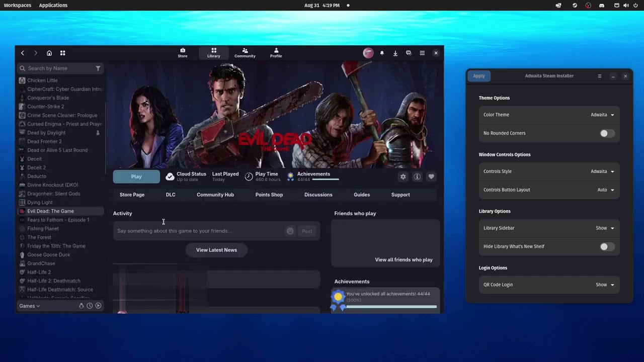Click the Play Time clock icon
This screenshot has width=644, height=362.
coord(249,176)
